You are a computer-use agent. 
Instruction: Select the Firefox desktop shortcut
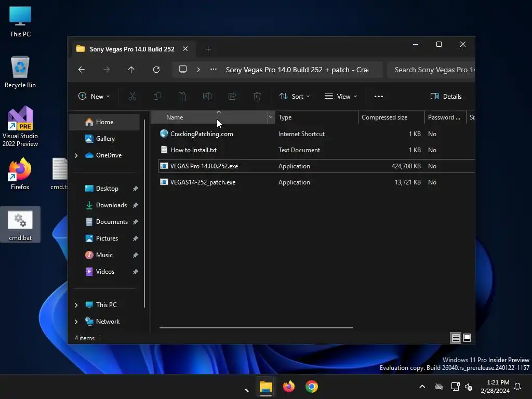[x=20, y=174]
